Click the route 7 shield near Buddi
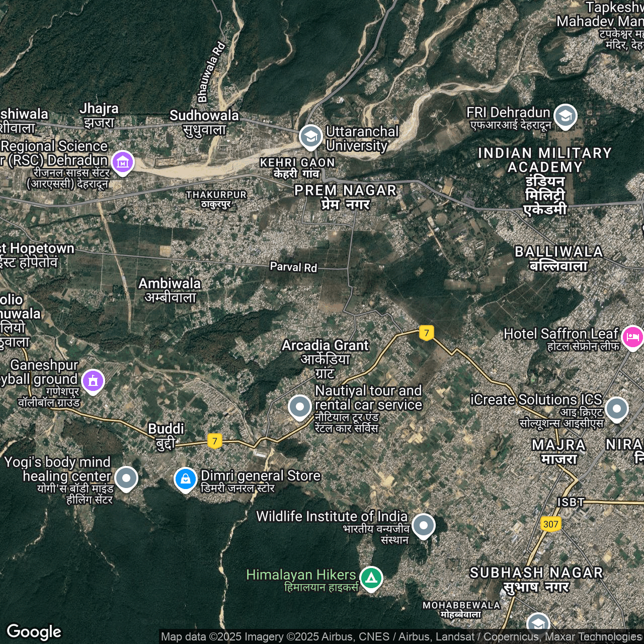644x644 pixels. click(215, 441)
